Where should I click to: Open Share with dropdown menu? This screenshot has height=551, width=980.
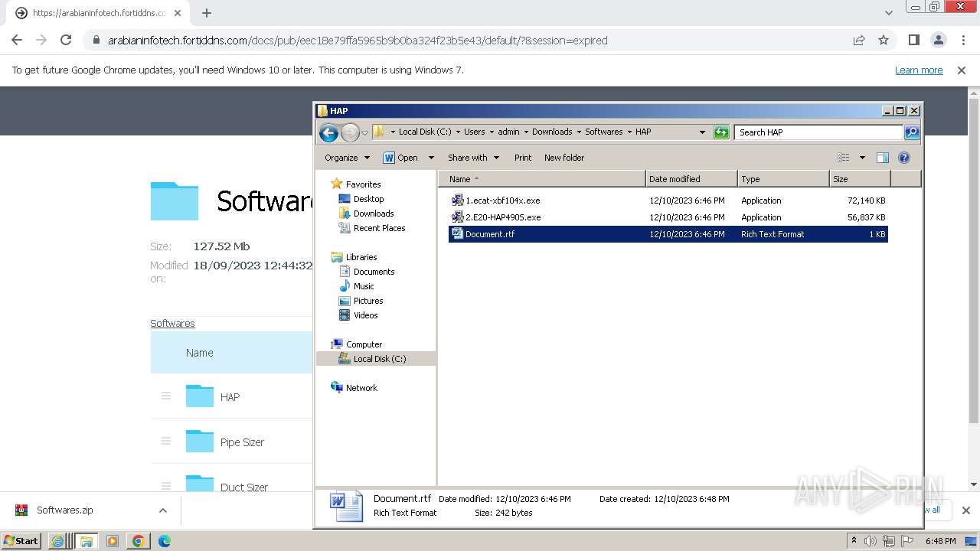pyautogui.click(x=473, y=158)
